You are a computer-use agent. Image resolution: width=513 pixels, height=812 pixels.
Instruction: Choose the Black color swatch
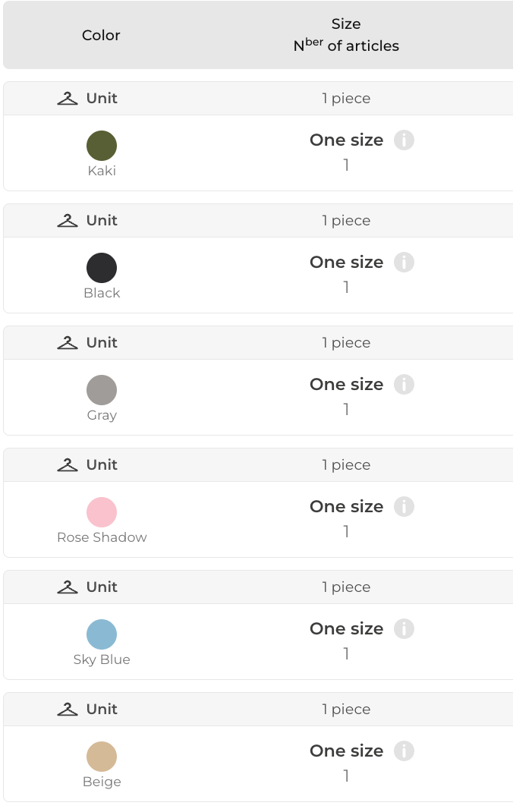click(102, 268)
